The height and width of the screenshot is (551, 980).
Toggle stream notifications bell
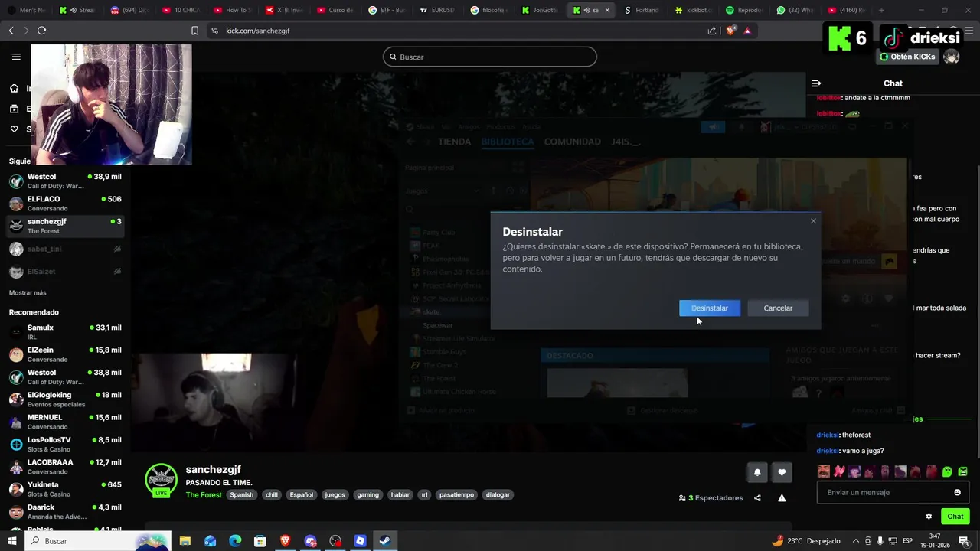point(757,472)
